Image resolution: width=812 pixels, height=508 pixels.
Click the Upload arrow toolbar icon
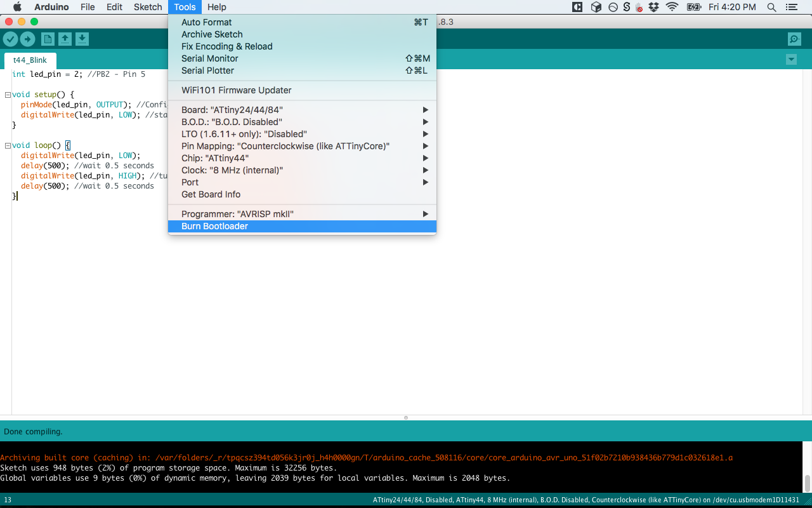27,39
